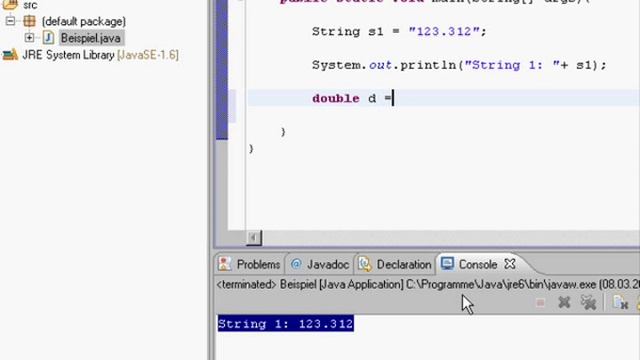Select Beispiel.java in the package explorer
Viewport: 640px width, 360px height.
click(91, 38)
